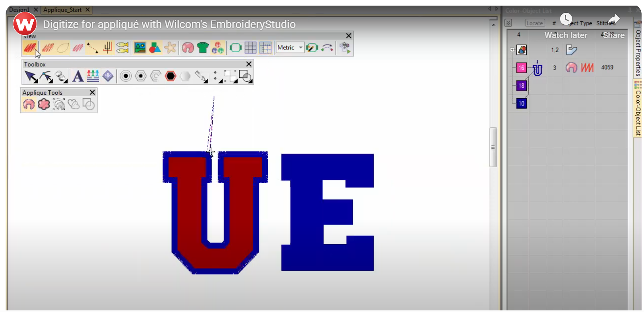Close the Applique_Start tab
The height and width of the screenshot is (312, 644).
88,10
